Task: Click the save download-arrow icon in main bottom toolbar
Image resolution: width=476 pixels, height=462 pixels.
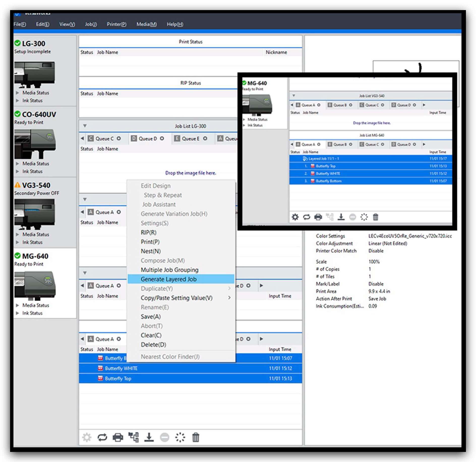Action: [x=149, y=437]
